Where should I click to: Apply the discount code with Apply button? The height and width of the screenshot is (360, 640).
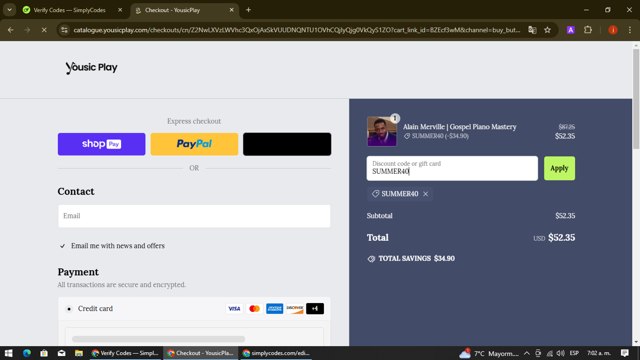point(559,168)
